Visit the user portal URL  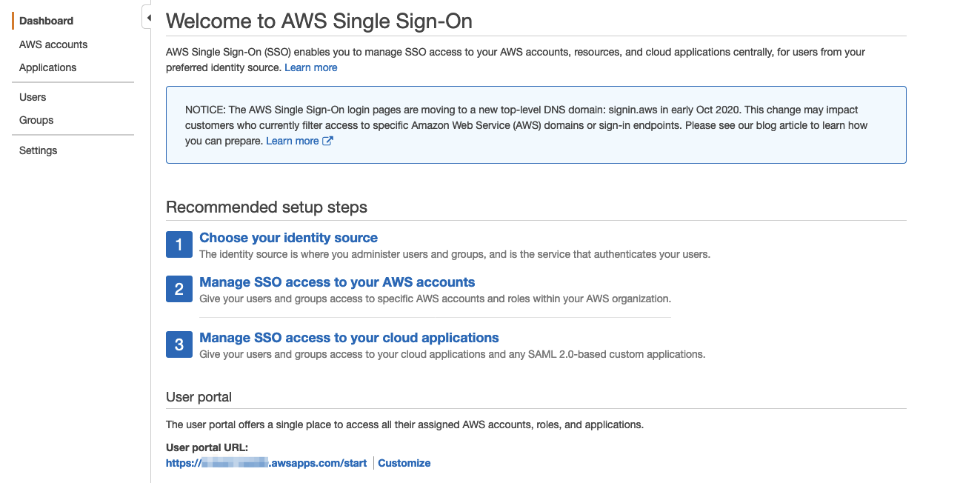coord(266,462)
